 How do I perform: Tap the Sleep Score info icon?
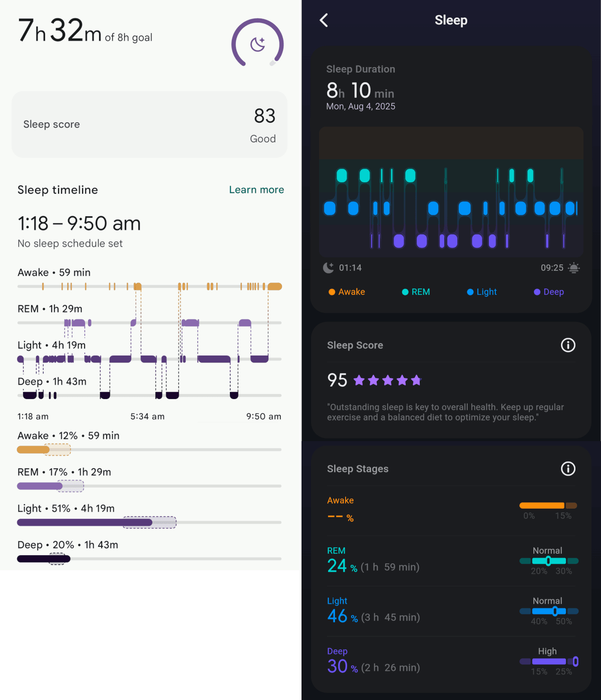[567, 345]
